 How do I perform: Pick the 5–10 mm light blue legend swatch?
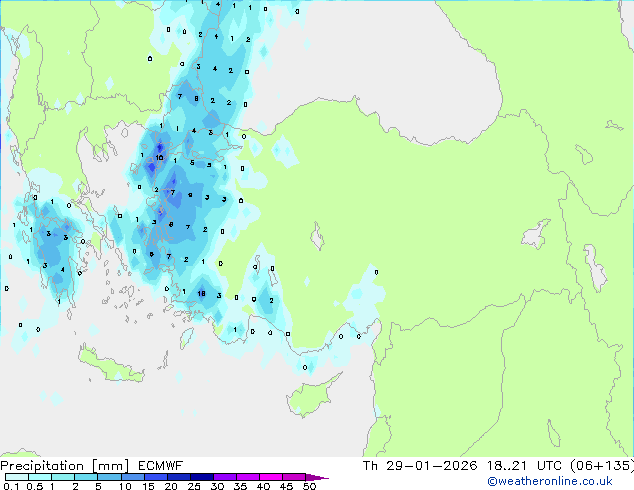pyautogui.click(x=109, y=477)
